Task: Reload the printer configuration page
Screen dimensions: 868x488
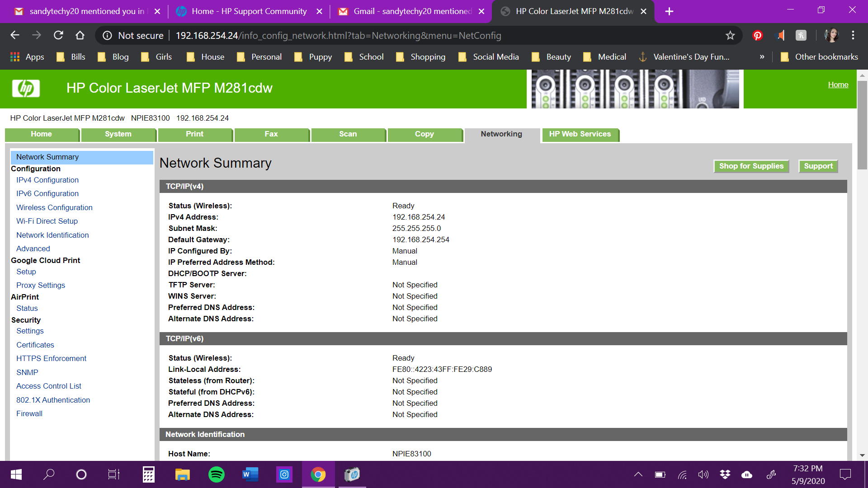Action: (58, 35)
